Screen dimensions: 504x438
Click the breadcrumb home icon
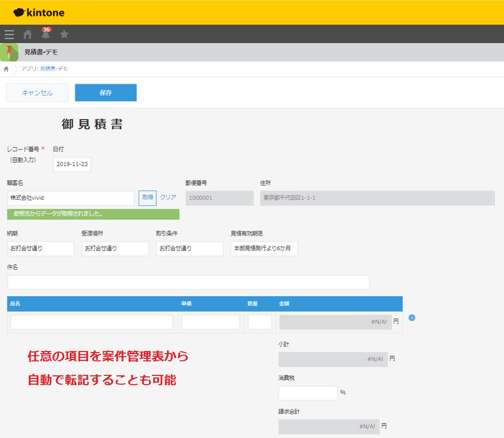click(x=5, y=68)
